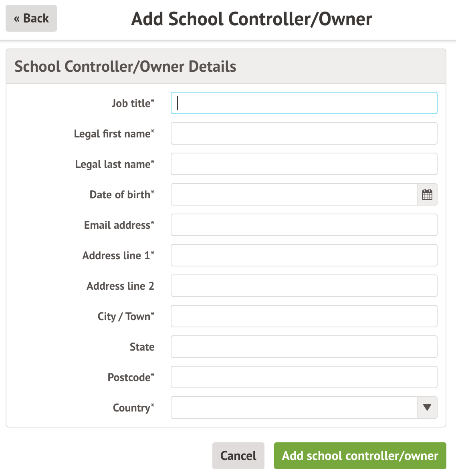Click the Address line 1 input
The image size is (456, 476).
click(304, 256)
